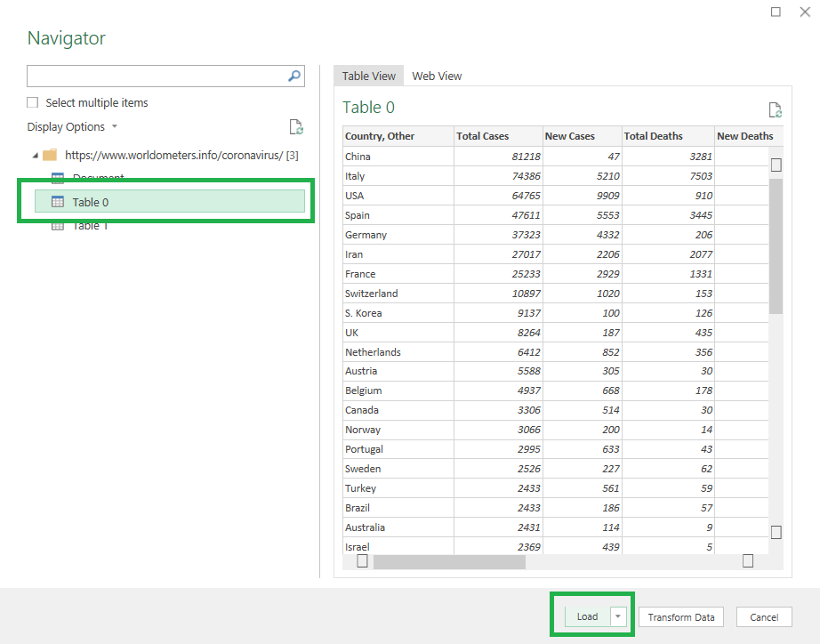Click the 'Spain' country cell

[398, 215]
